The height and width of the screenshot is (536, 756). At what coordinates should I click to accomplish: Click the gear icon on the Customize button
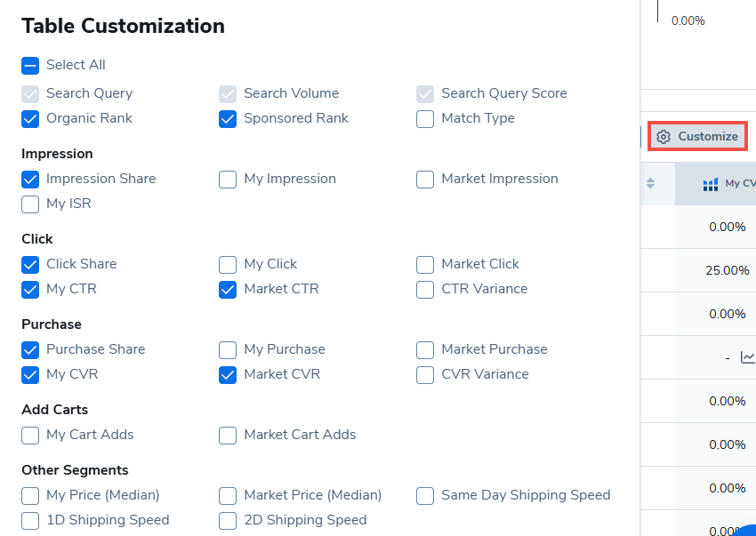(663, 136)
